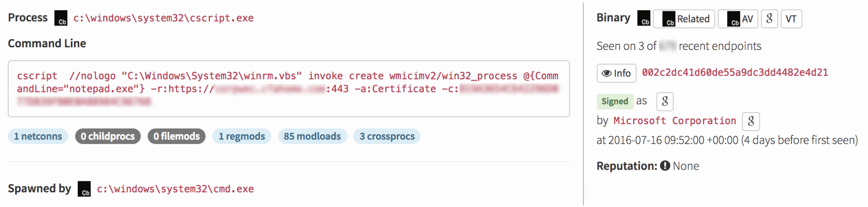This screenshot has height=207, width=868.
Task: Expand the 1 regmods badge
Action: tap(241, 136)
